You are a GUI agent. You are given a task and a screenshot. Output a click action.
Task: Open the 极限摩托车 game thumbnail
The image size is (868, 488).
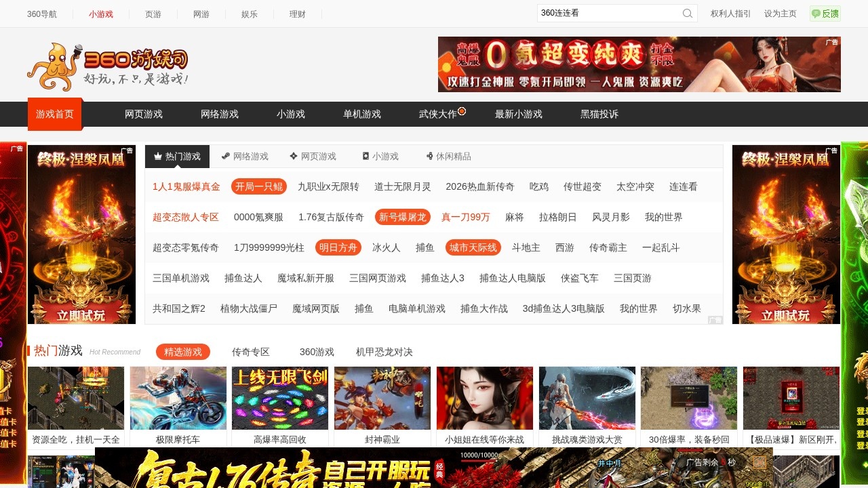click(178, 399)
